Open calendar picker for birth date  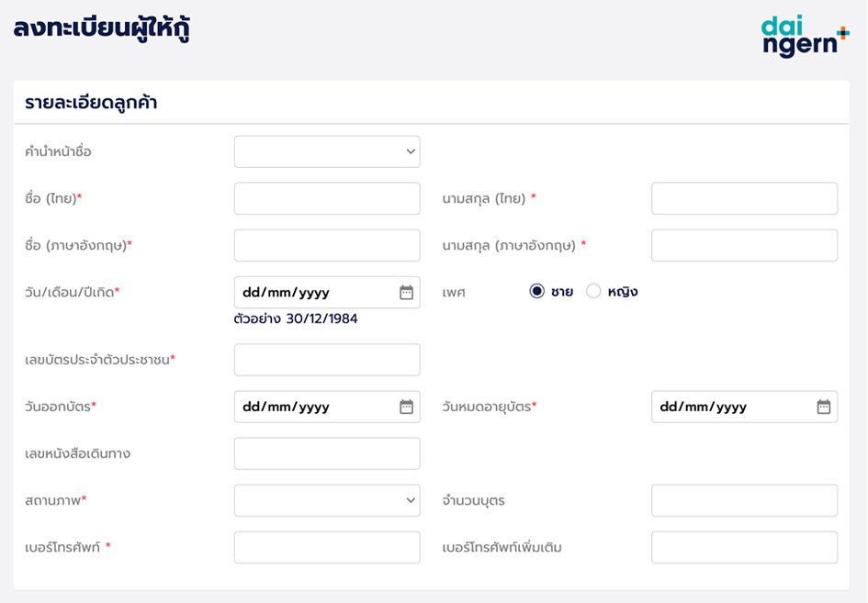[x=406, y=293]
